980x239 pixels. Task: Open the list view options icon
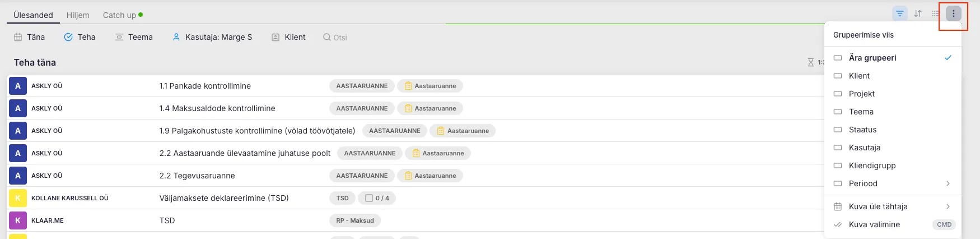[935, 13]
